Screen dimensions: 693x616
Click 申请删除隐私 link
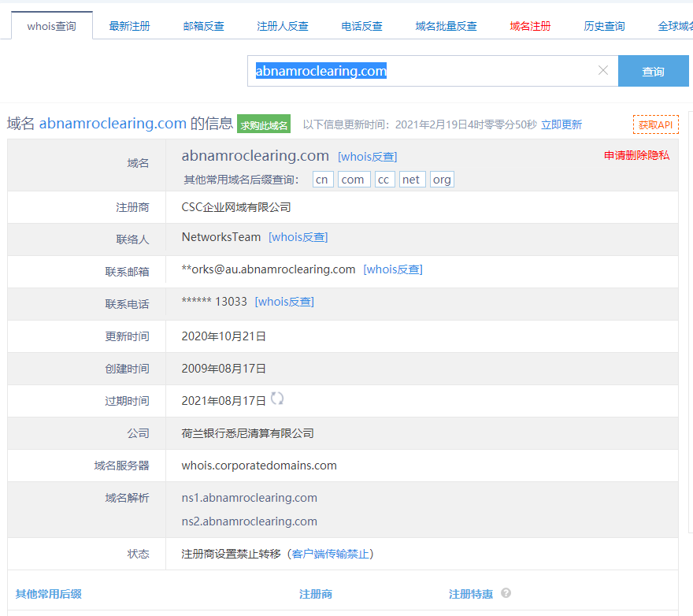click(636, 155)
